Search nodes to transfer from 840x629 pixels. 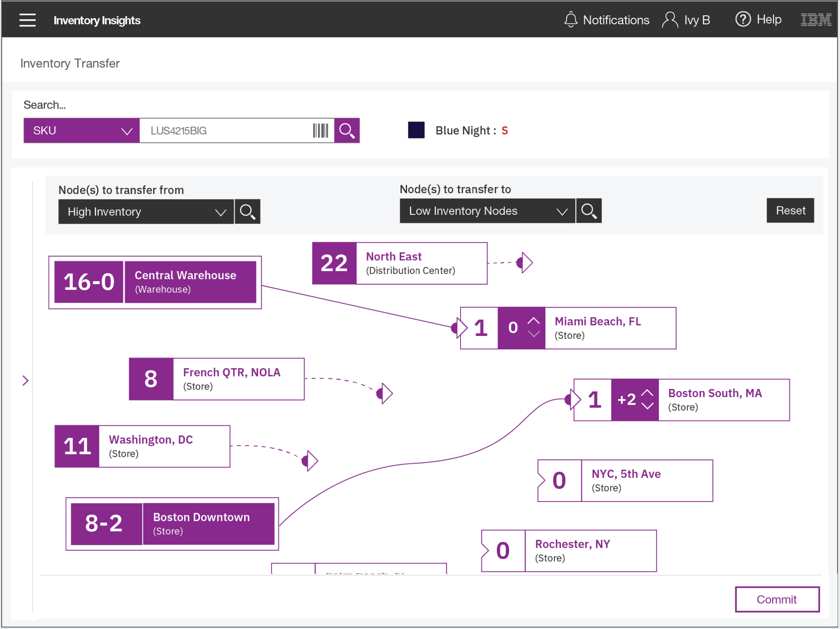click(247, 212)
